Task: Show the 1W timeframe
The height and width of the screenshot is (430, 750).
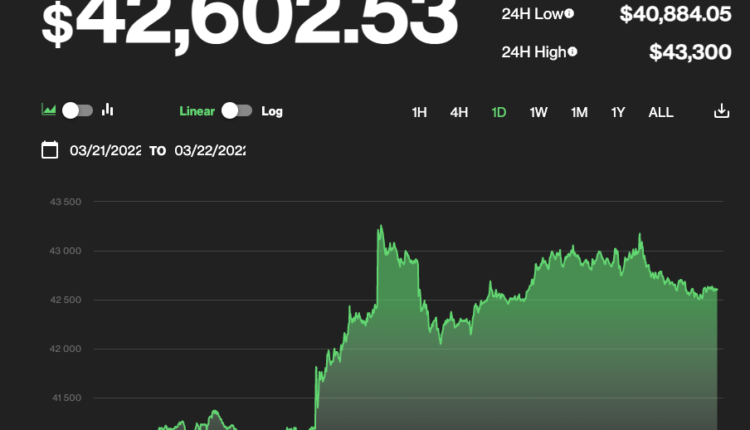Action: [x=539, y=112]
